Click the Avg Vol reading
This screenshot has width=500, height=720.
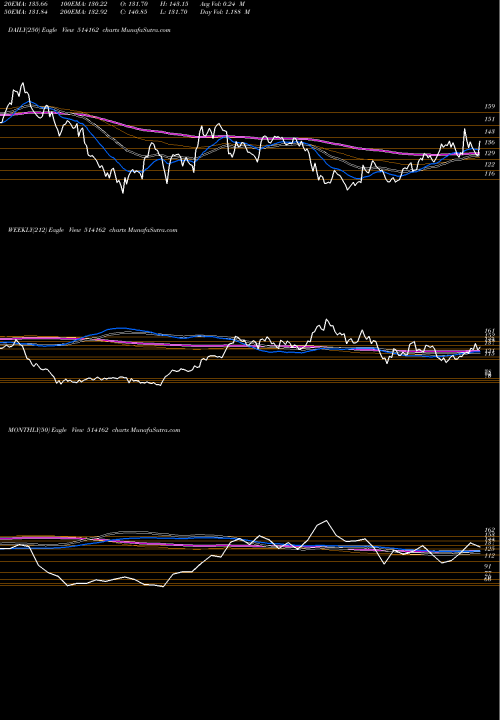tap(223, 4)
